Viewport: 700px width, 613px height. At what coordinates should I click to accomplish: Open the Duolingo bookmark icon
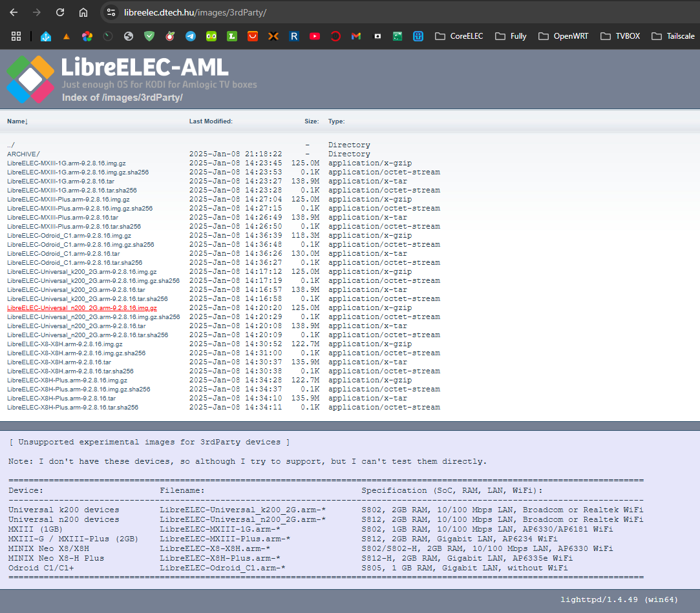pyautogui.click(x=211, y=36)
